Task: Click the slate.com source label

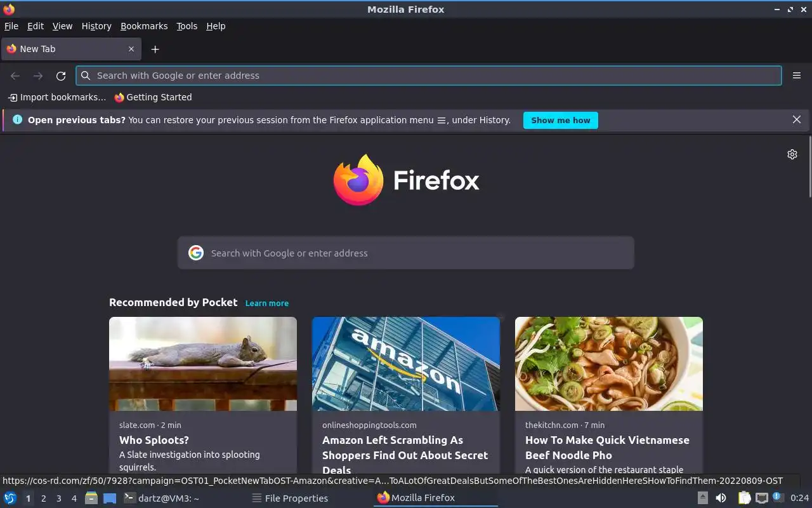Action: click(x=137, y=425)
